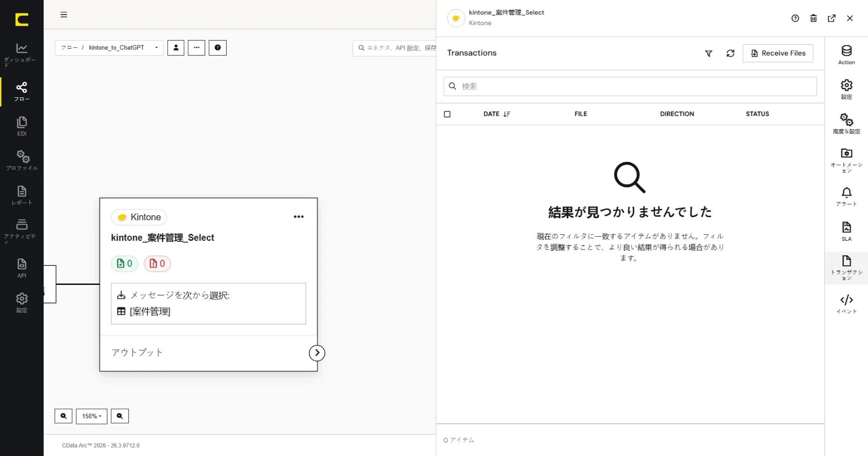Click the red error count badge
868x456 pixels.
157,263
